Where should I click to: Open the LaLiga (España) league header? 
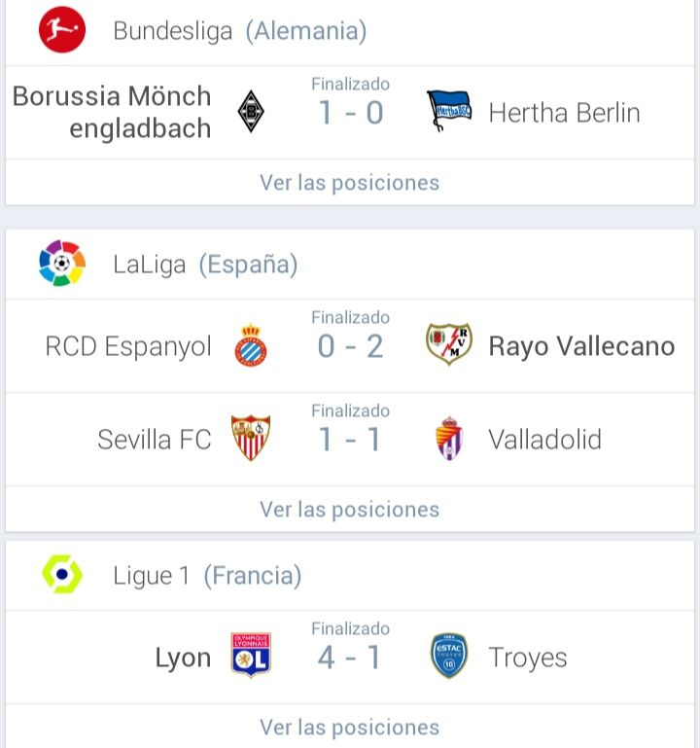[350, 264]
